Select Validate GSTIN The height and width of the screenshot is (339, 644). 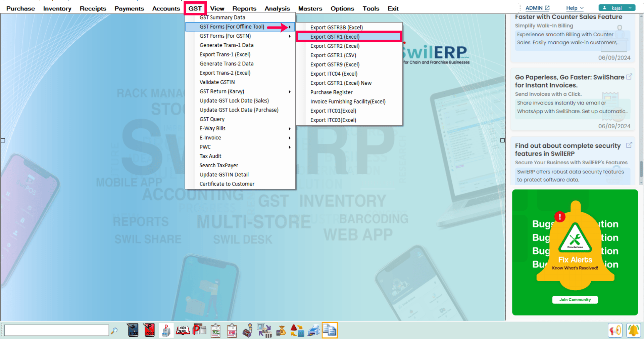pyautogui.click(x=240, y=82)
